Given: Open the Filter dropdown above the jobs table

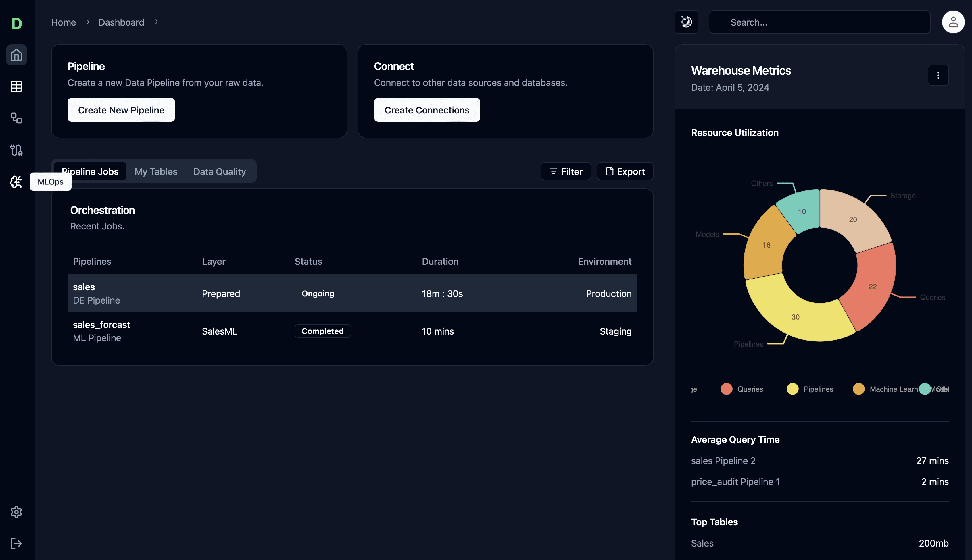Looking at the screenshot, I should (566, 171).
